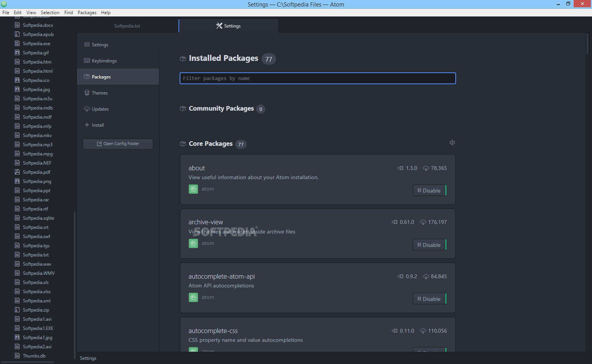Click the atom author link under archive-view

click(208, 243)
